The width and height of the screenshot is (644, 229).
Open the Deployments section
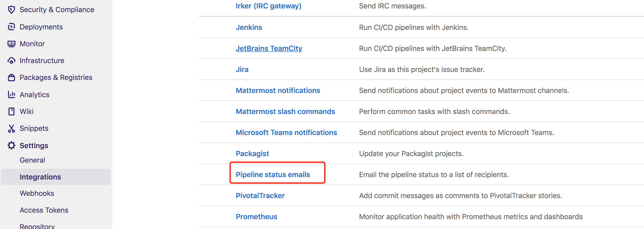[41, 27]
